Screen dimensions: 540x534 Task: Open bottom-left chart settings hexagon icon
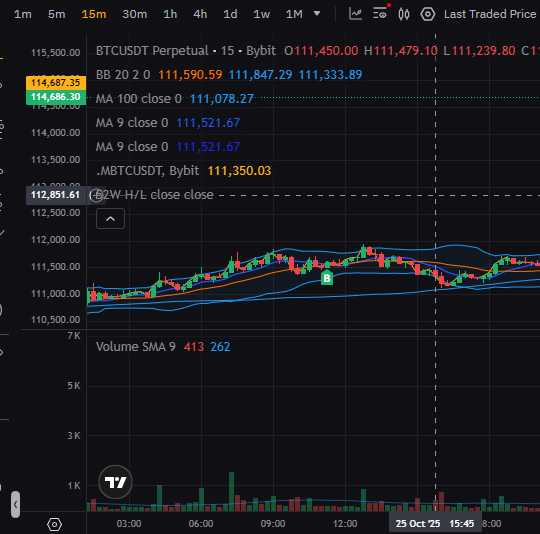point(54,524)
